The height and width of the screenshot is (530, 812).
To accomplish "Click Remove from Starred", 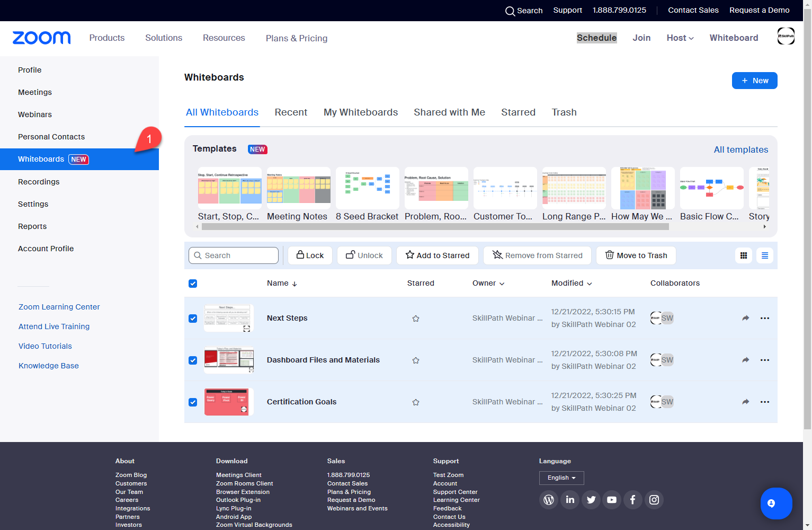I will 537,255.
